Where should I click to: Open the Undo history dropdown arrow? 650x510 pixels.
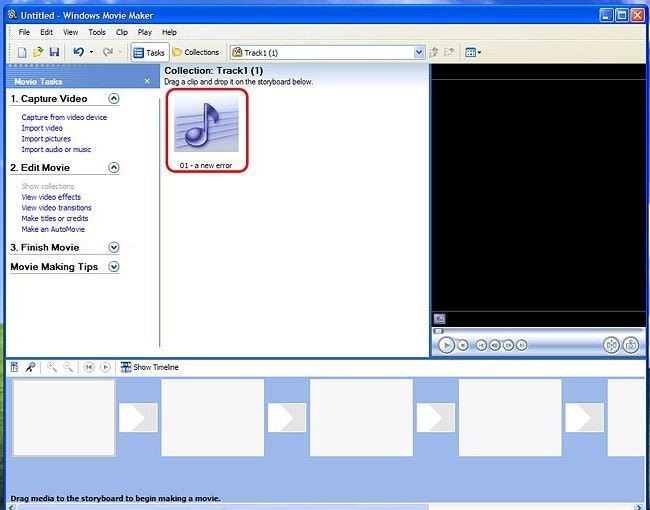pos(92,52)
